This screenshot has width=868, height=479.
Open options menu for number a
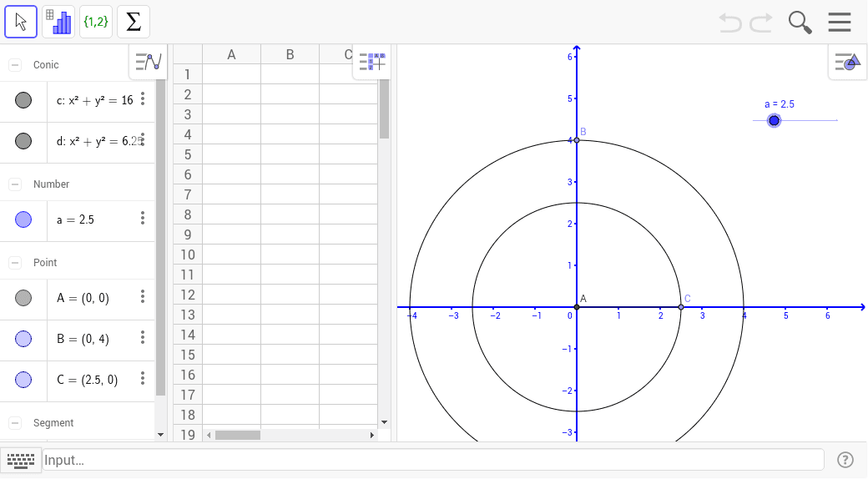(143, 218)
